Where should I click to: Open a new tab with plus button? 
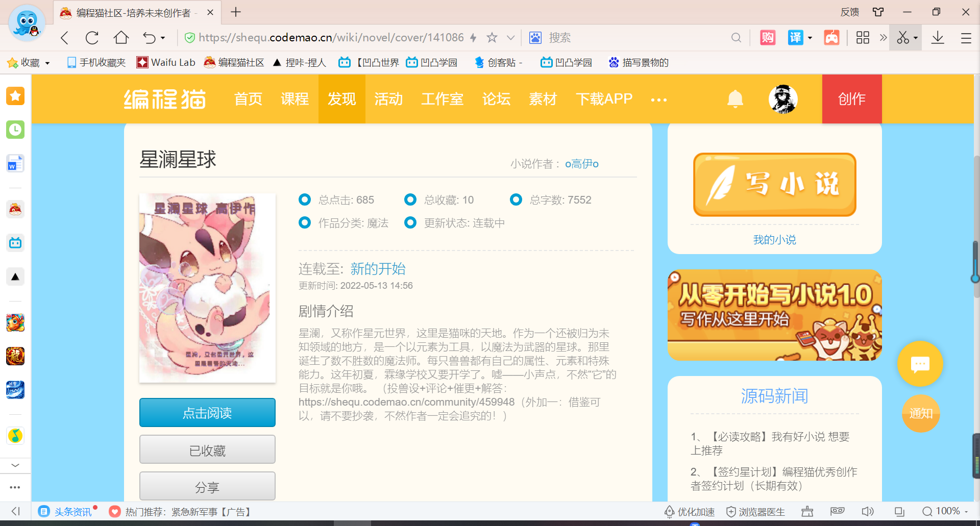(x=236, y=12)
